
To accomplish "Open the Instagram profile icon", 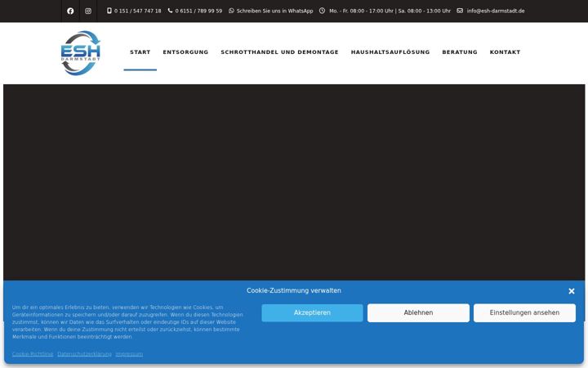I will pyautogui.click(x=88, y=11).
